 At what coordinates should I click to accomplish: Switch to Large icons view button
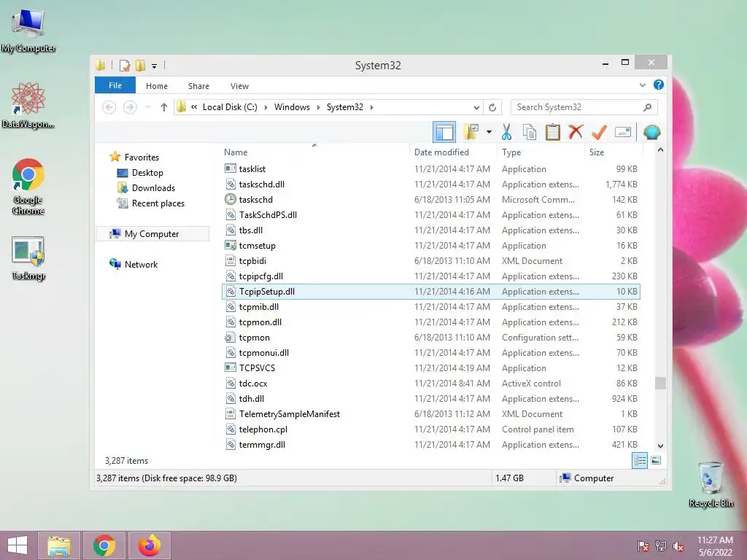pos(656,460)
